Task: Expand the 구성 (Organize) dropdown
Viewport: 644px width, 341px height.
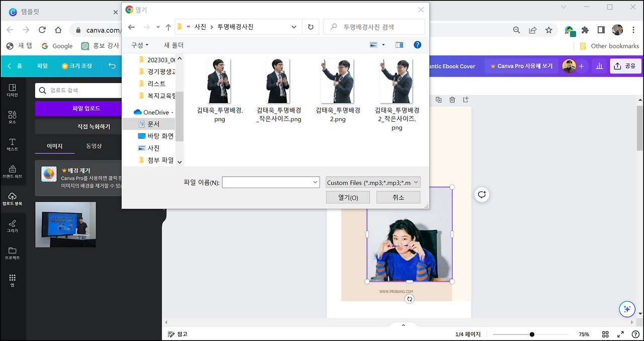Action: [140, 45]
